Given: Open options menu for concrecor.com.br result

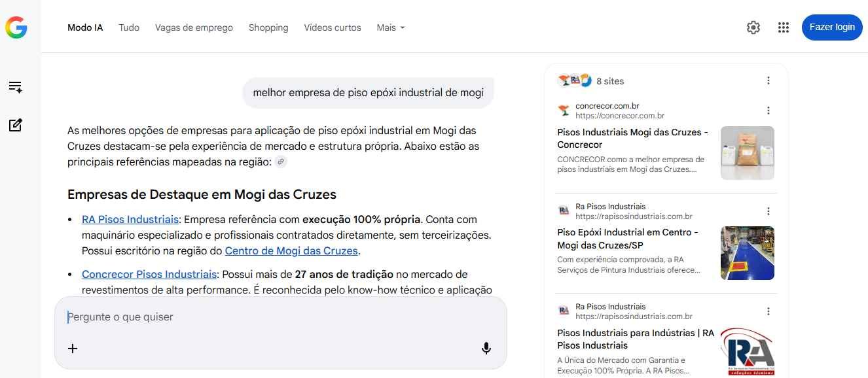Looking at the screenshot, I should coord(769,111).
